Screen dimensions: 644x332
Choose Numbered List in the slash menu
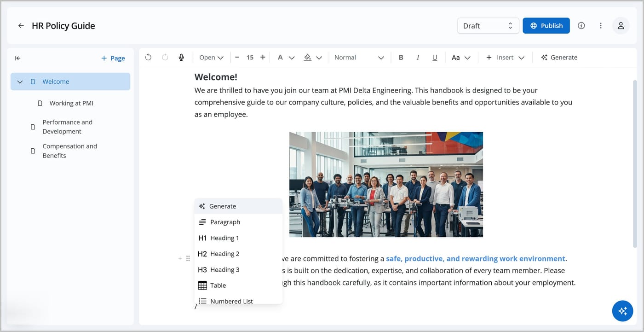coord(238,300)
